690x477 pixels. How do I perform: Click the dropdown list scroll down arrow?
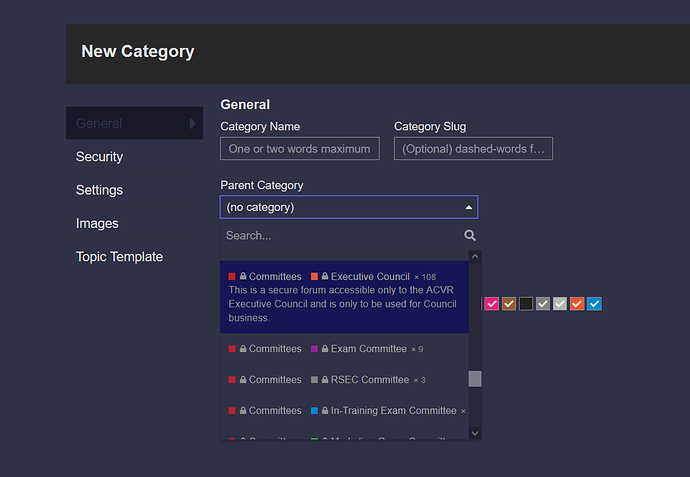pos(475,433)
